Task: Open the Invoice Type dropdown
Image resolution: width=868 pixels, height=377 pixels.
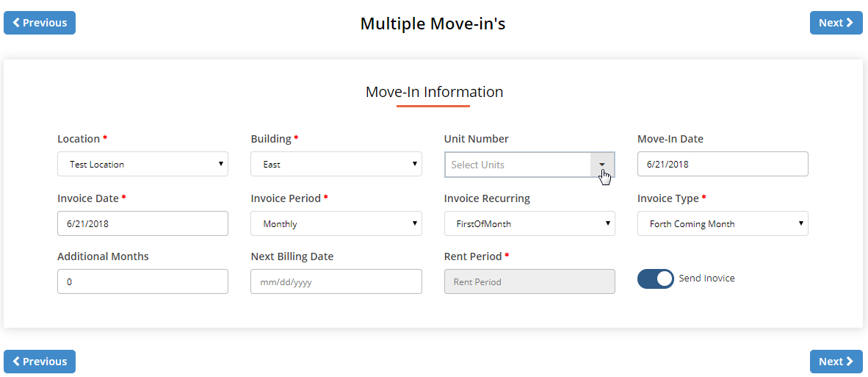Action: coord(723,223)
